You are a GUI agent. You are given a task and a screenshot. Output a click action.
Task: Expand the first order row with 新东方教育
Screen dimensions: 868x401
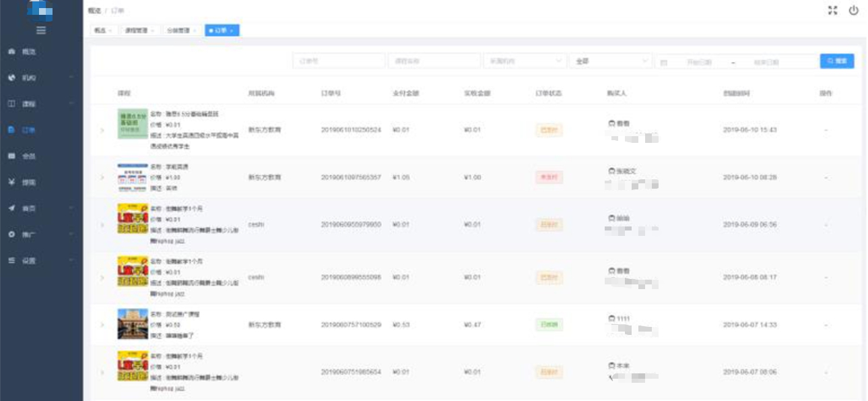click(102, 130)
